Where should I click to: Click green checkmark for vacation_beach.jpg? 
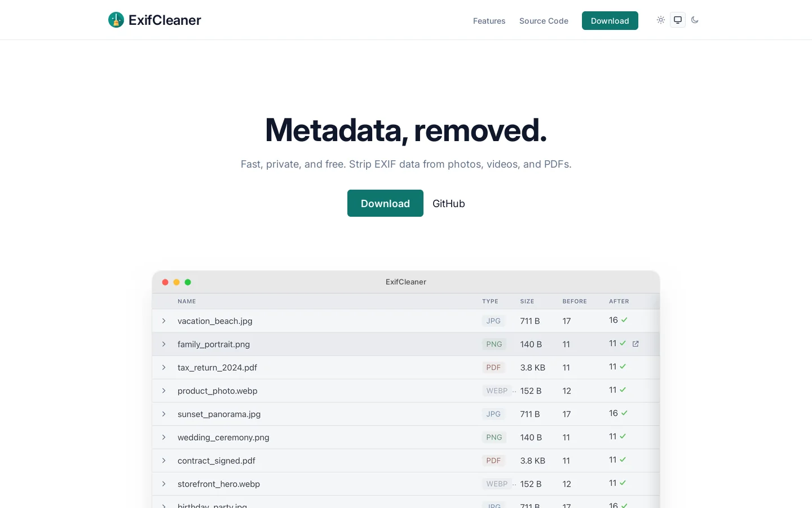pyautogui.click(x=624, y=320)
